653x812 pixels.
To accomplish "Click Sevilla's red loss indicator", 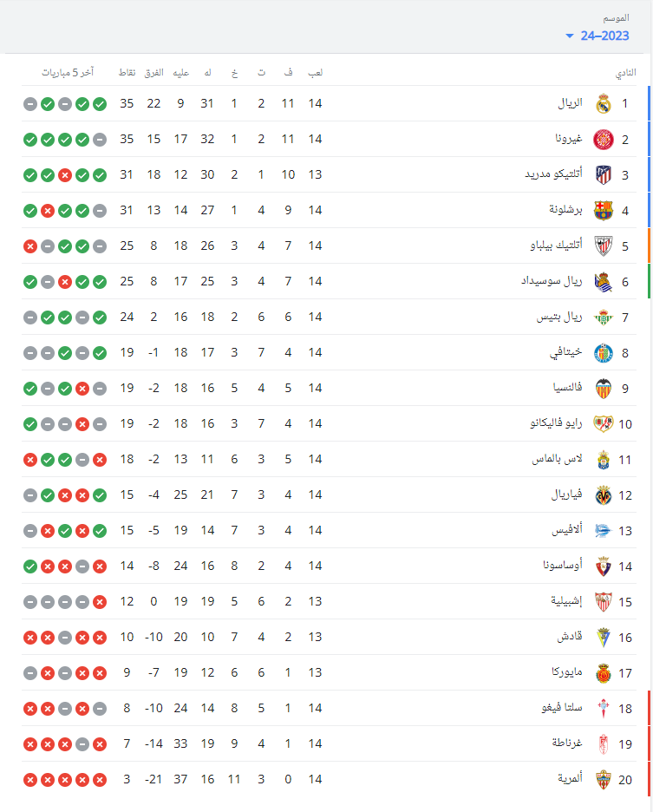I will point(100,602).
